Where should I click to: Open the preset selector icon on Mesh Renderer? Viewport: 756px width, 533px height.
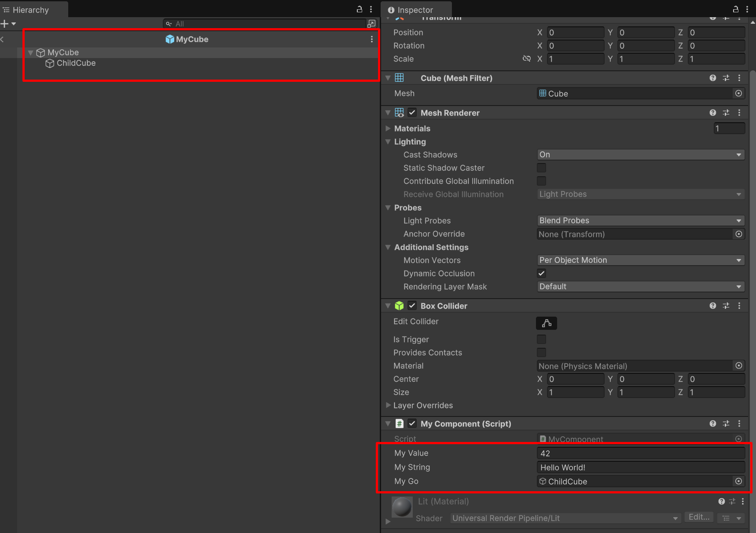[726, 113]
